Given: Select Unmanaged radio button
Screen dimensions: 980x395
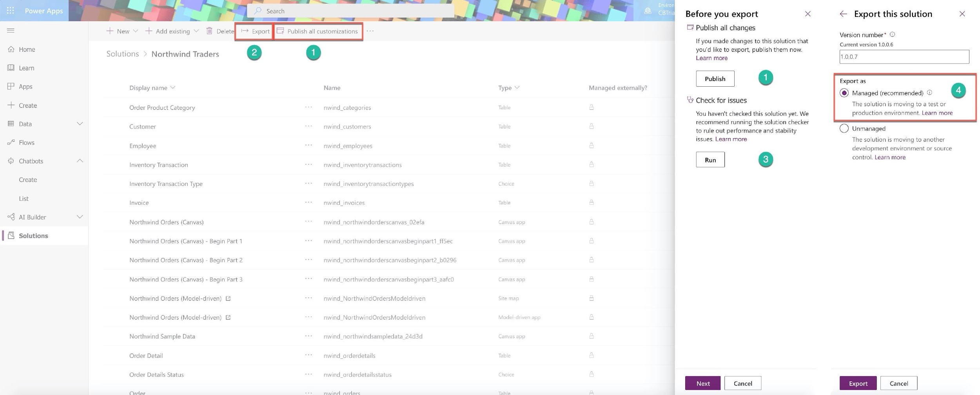Looking at the screenshot, I should coord(844,128).
